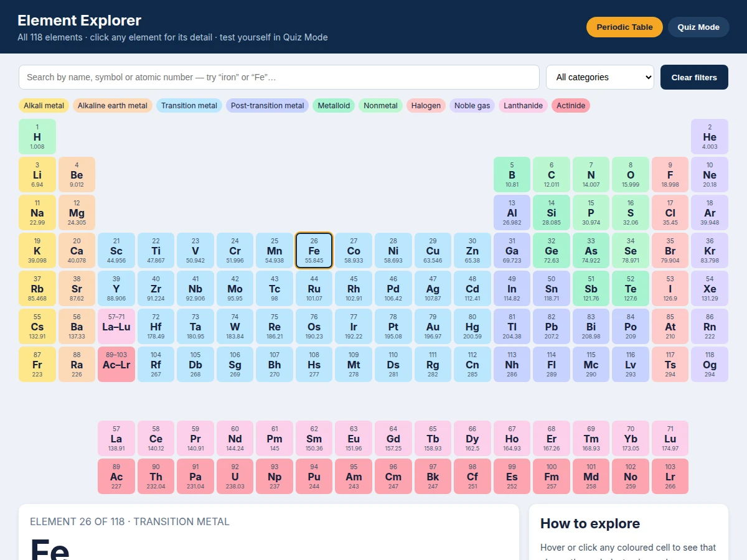Filter by Noble gas legend chip

pyautogui.click(x=472, y=106)
